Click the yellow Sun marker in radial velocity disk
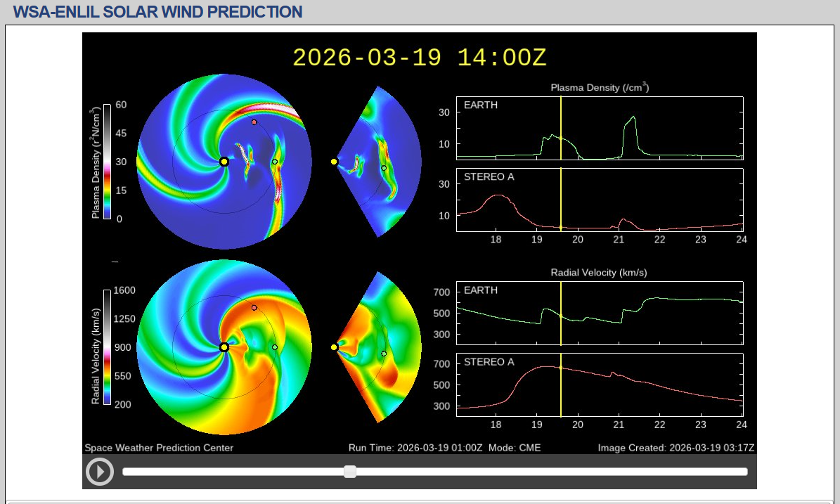Viewport: 840px width, 504px height. [224, 347]
